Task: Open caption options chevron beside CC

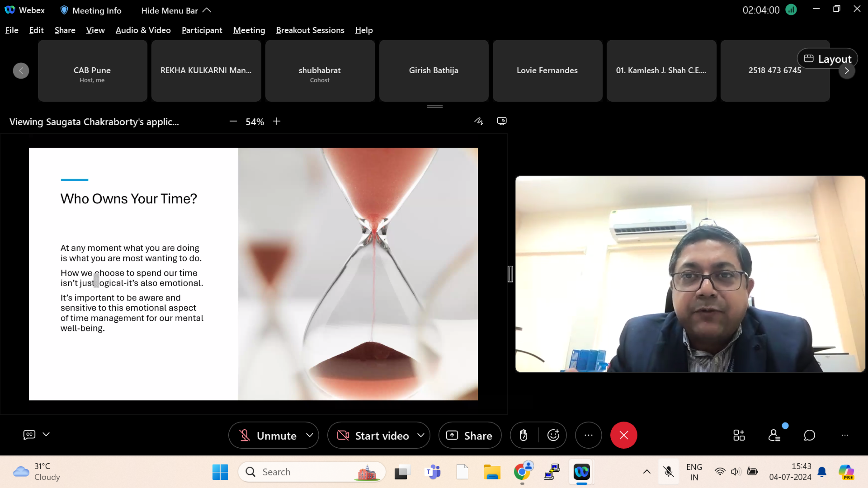Action: 46,435
